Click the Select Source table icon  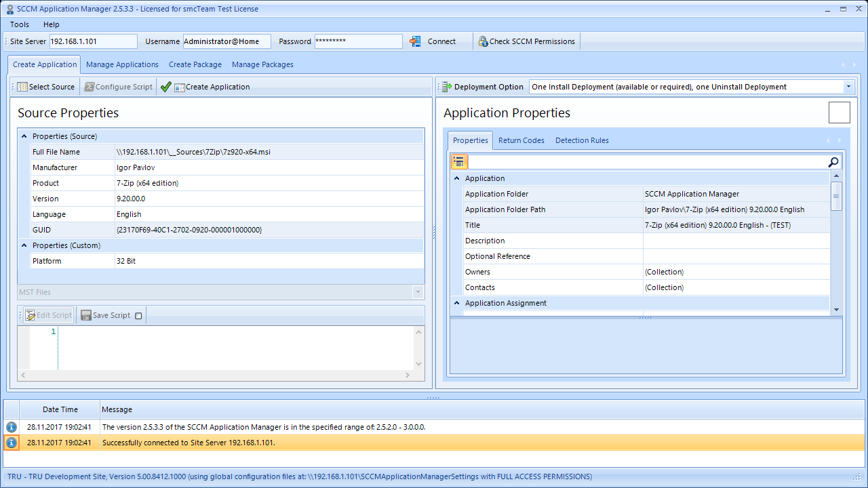click(x=22, y=87)
